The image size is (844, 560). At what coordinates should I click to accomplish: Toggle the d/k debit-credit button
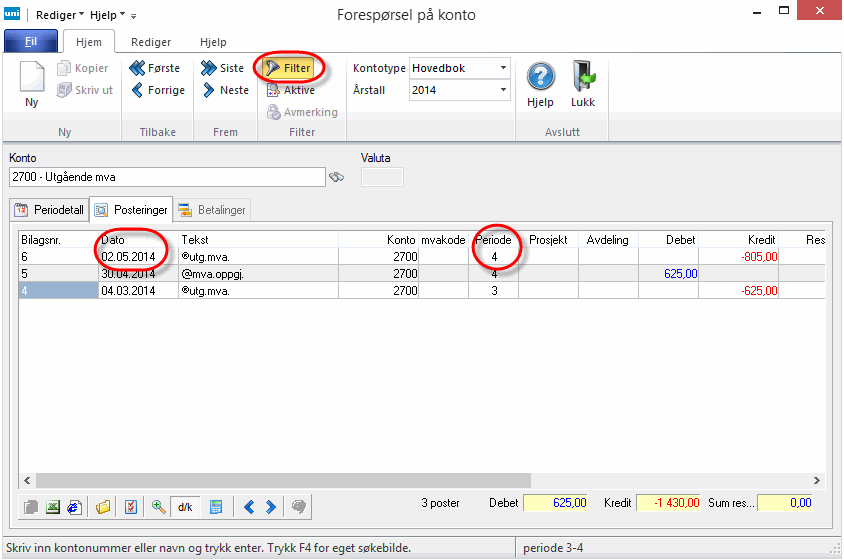tap(185, 507)
